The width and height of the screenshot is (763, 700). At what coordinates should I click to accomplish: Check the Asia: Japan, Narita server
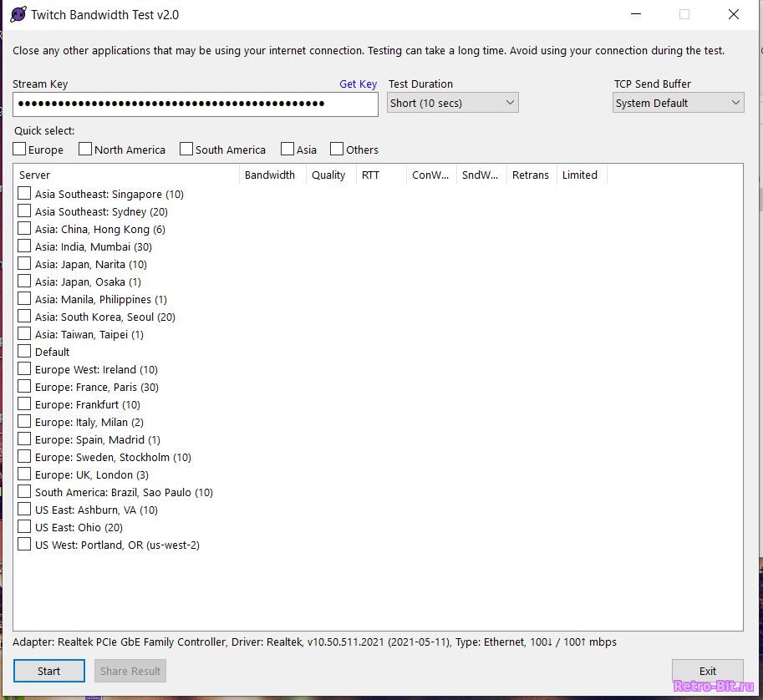click(x=24, y=264)
